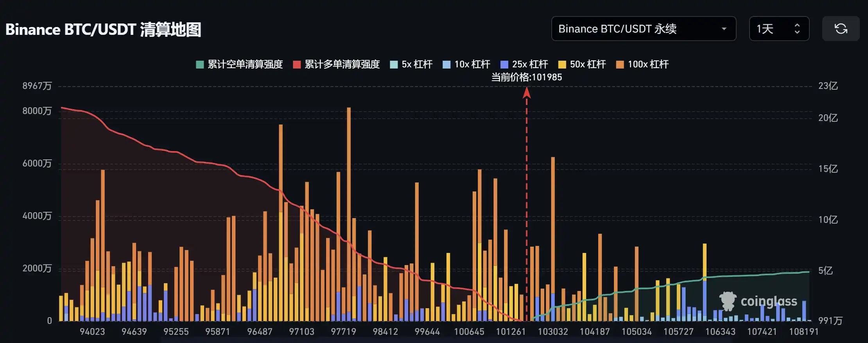The height and width of the screenshot is (343, 868).
Task: Open the Binance BTC/USDT 永续 dropdown
Action: [x=643, y=29]
